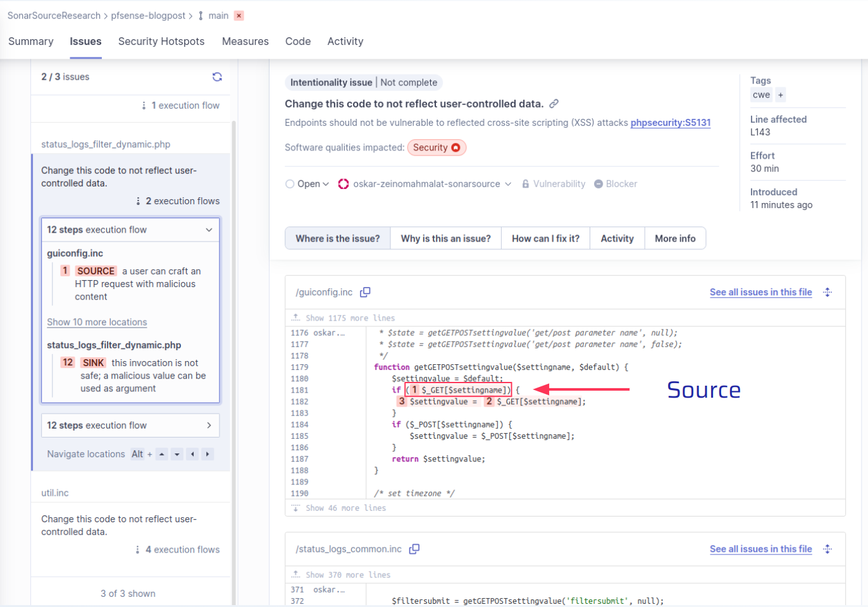Click the right-arrow in Navigate locations controls
This screenshot has height=607, width=868.
click(x=208, y=454)
